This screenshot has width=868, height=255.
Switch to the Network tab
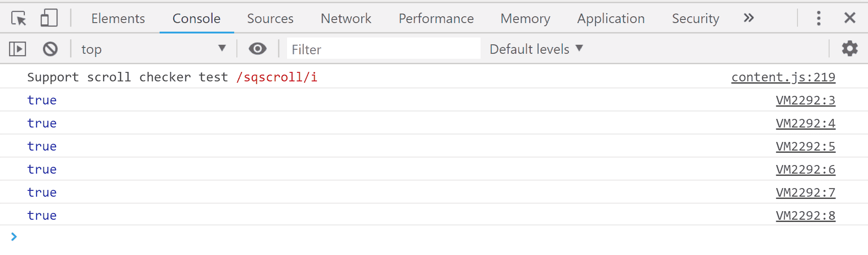346,19
